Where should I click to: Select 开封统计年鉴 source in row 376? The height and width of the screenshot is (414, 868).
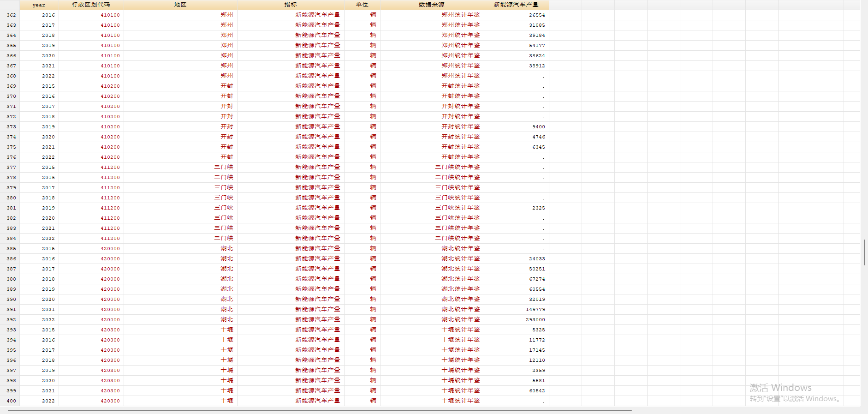click(x=461, y=157)
